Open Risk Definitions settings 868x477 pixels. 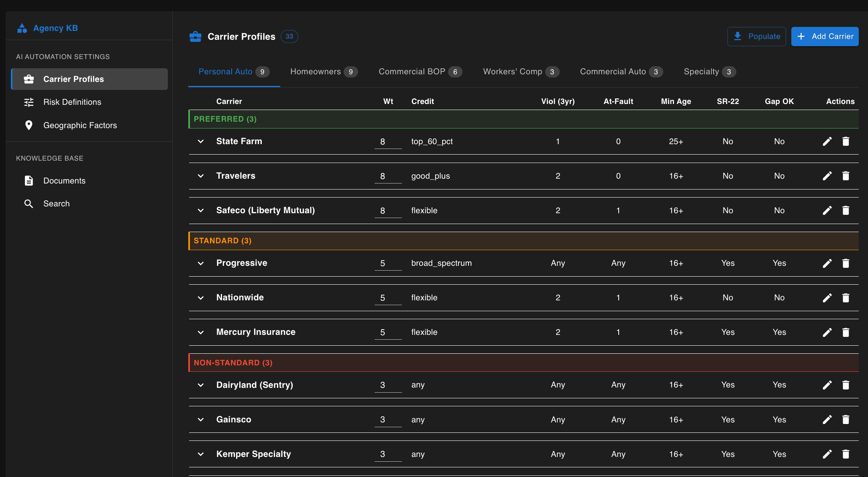[89, 102]
